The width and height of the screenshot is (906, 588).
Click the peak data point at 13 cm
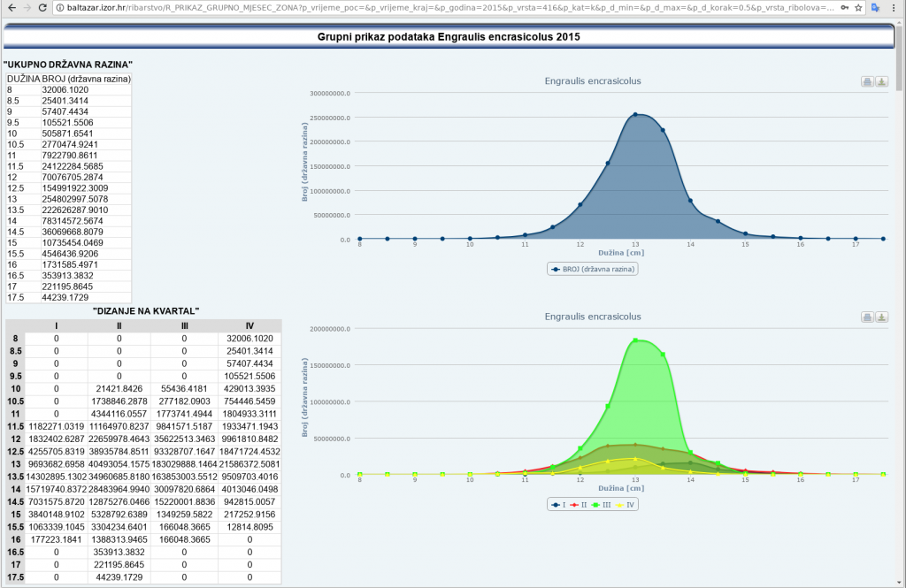coord(634,115)
